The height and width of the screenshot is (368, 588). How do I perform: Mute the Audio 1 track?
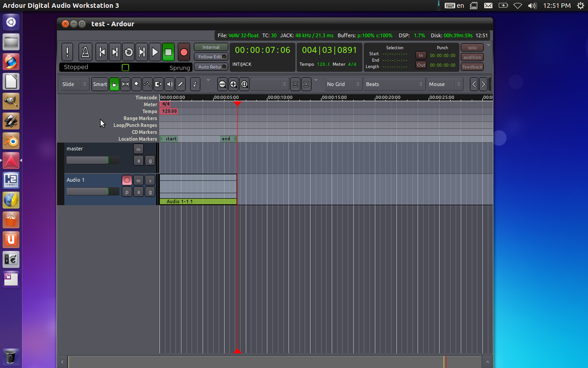[x=139, y=180]
